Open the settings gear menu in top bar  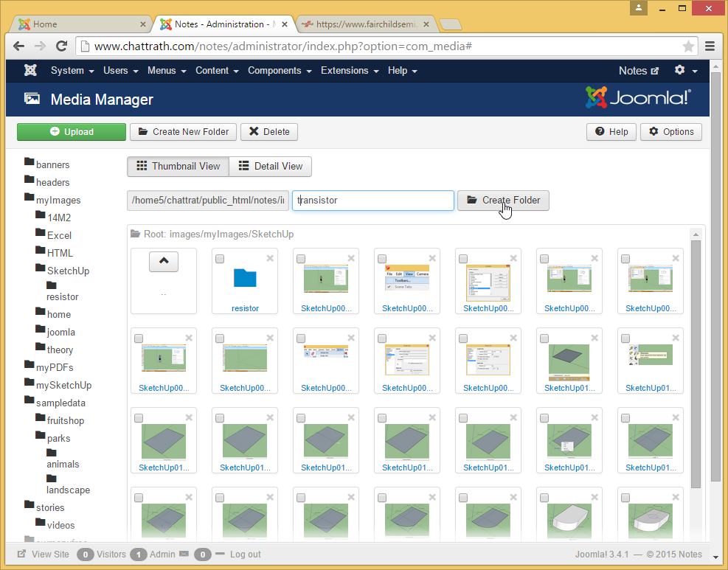click(x=679, y=70)
